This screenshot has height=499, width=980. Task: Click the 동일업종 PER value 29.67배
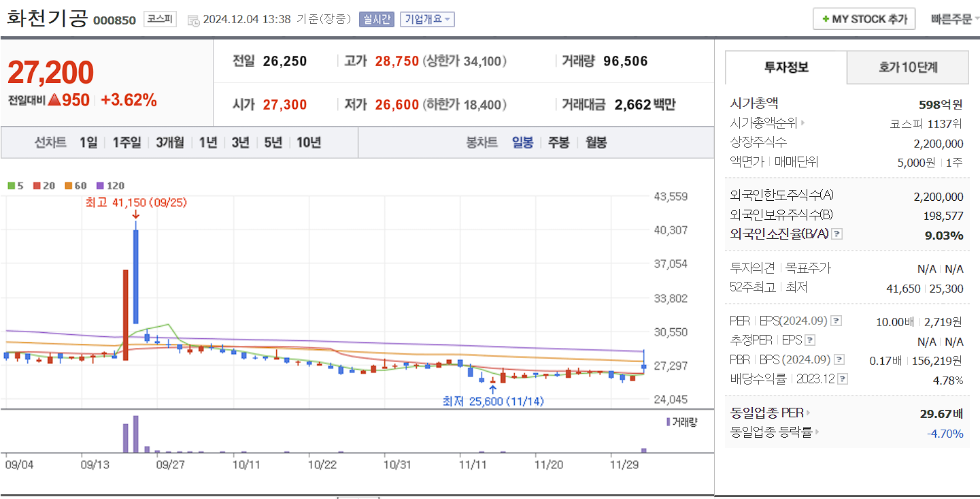pos(941,413)
